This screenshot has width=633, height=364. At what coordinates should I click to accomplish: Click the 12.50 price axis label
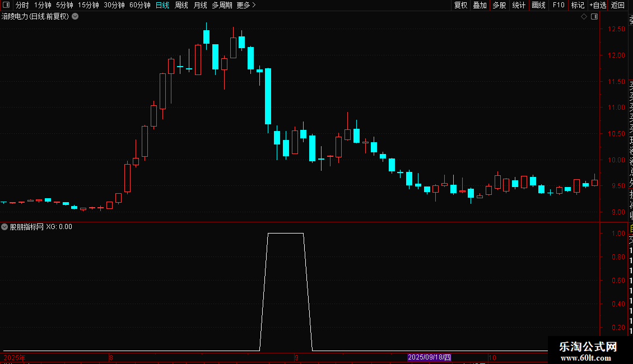[x=616, y=29]
